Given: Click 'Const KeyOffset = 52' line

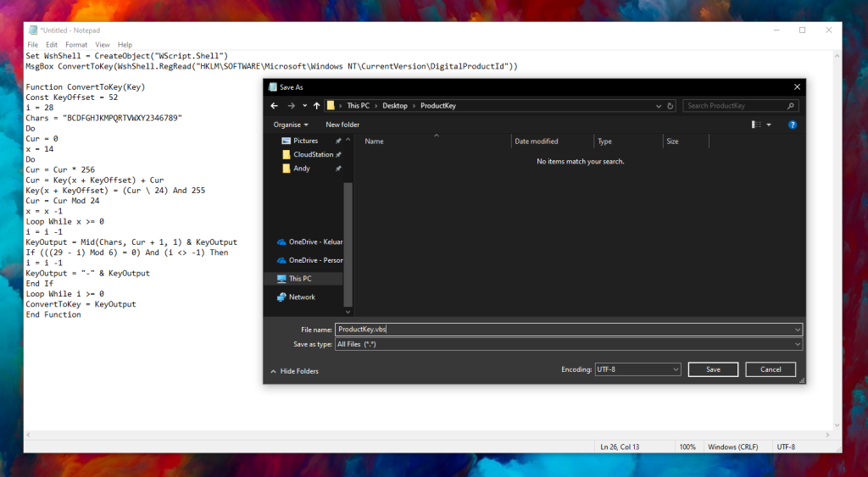Looking at the screenshot, I should 71,97.
